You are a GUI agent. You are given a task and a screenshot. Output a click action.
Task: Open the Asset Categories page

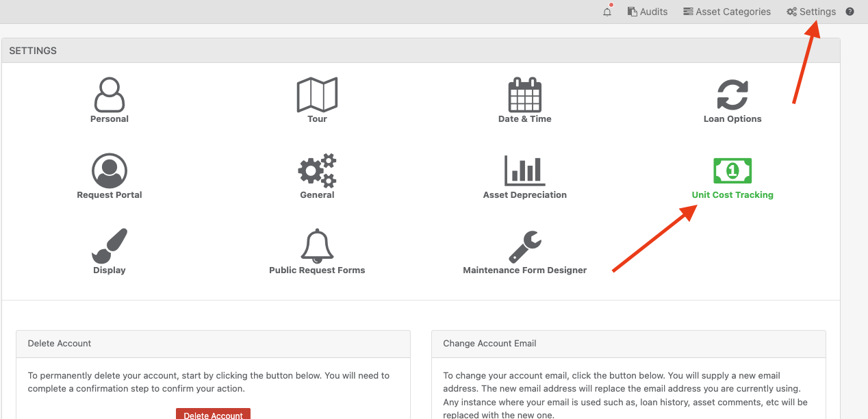pyautogui.click(x=727, y=12)
